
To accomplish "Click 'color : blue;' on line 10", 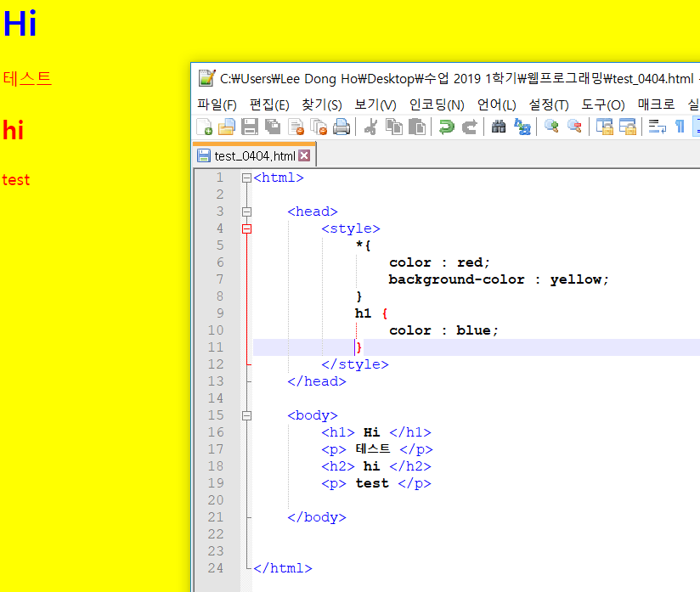I will pos(443,330).
